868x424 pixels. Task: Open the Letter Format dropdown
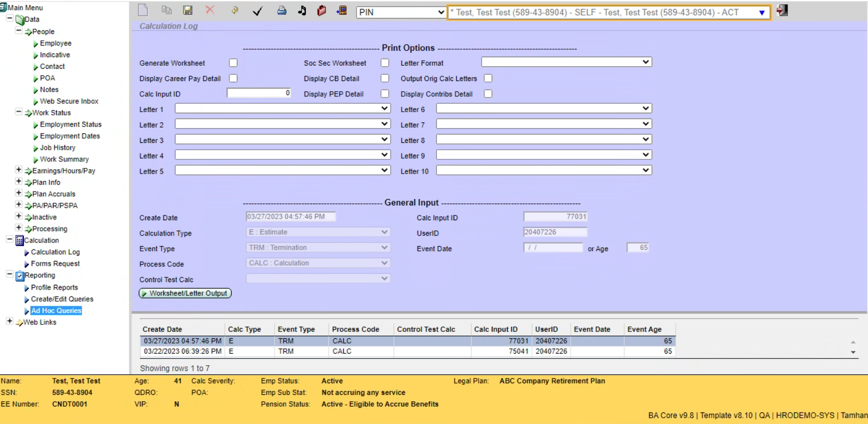tap(566, 62)
